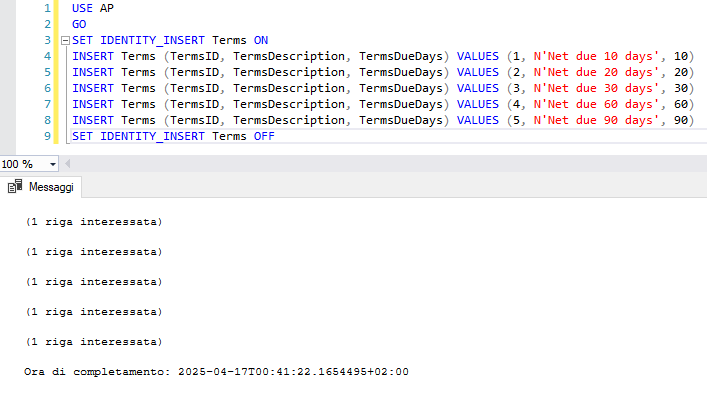Open the 100 % zoom dropdown

[53, 164]
